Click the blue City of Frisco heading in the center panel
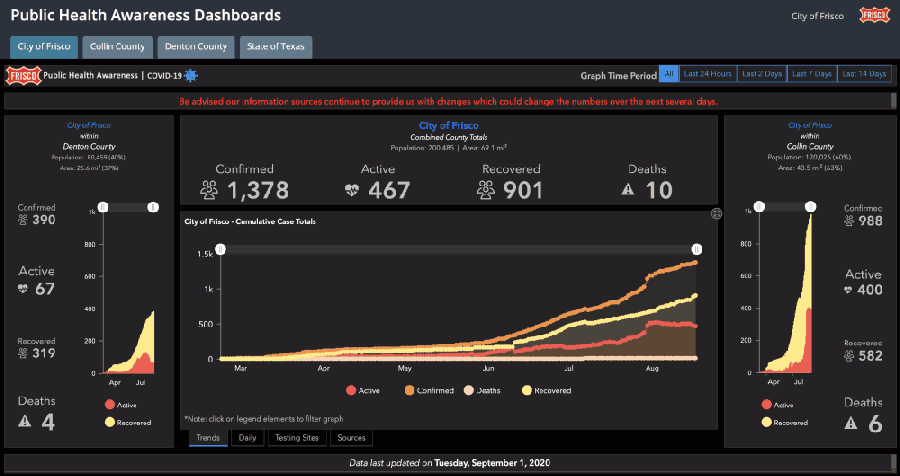 pyautogui.click(x=449, y=126)
